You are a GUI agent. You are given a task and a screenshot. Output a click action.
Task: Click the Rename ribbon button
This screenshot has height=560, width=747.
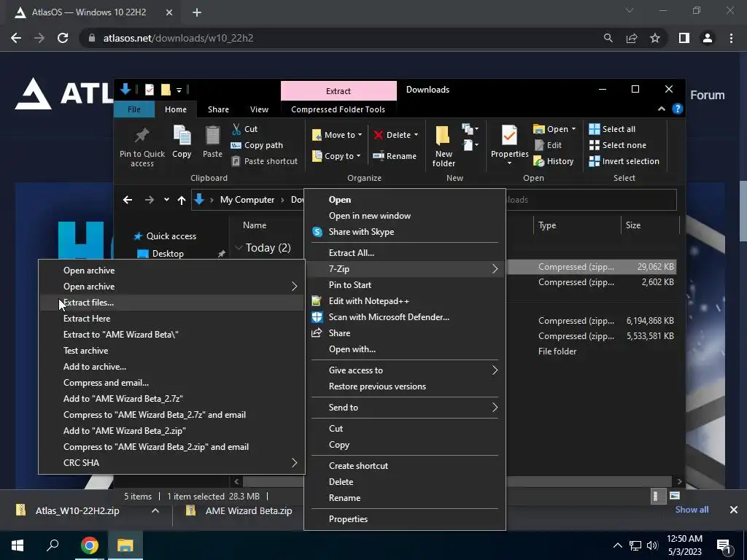point(395,156)
